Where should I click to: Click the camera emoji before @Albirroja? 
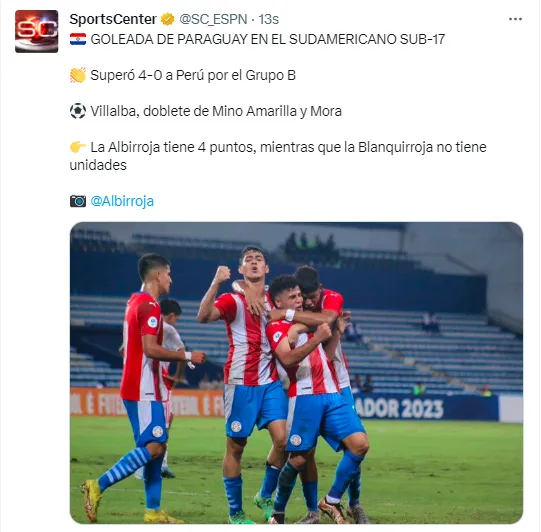(78, 201)
